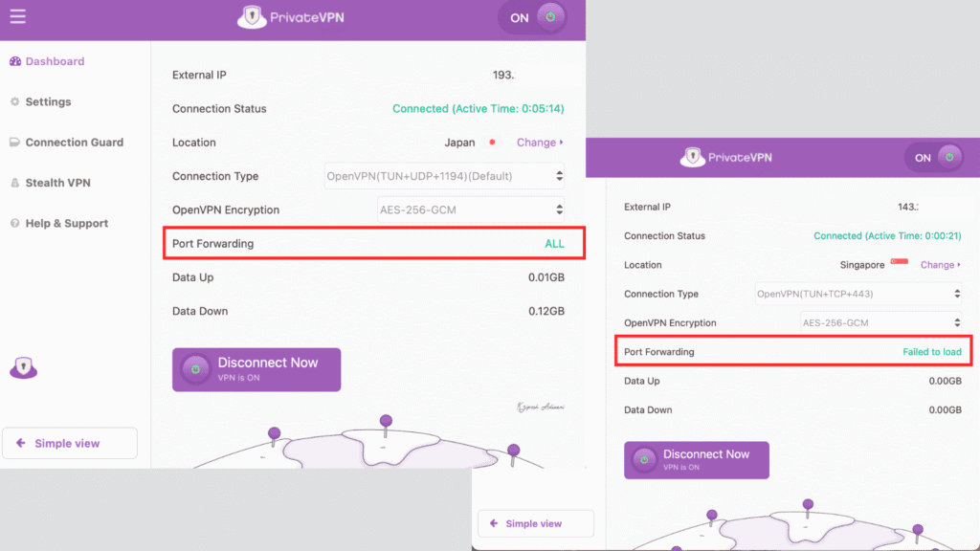Click the Japan flag icon

pos(493,143)
